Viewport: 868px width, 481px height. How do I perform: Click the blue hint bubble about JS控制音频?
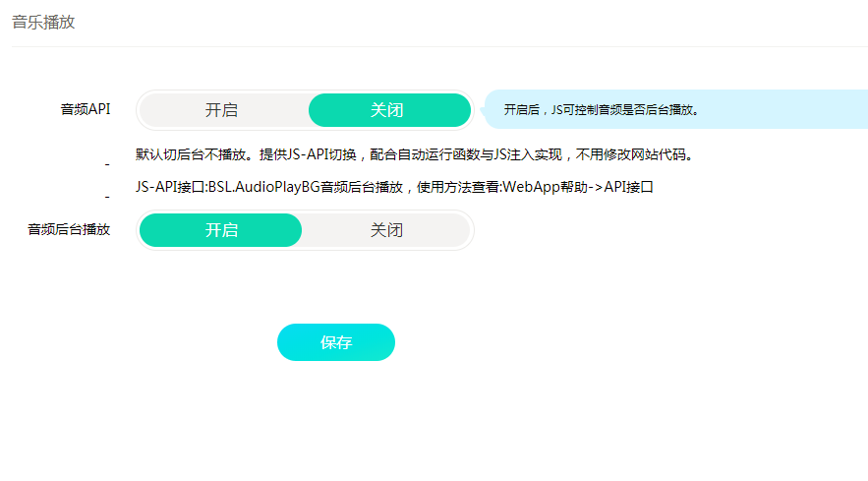(676, 110)
